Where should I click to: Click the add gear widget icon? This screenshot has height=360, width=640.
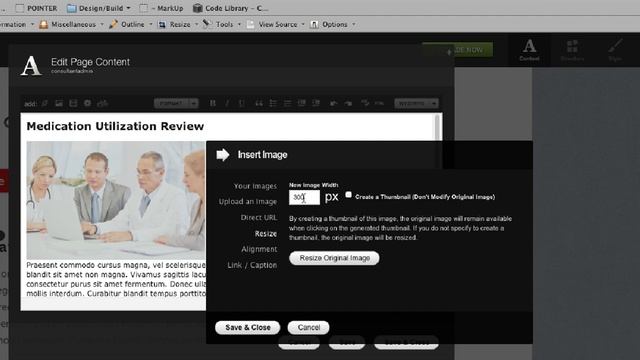coord(87,103)
